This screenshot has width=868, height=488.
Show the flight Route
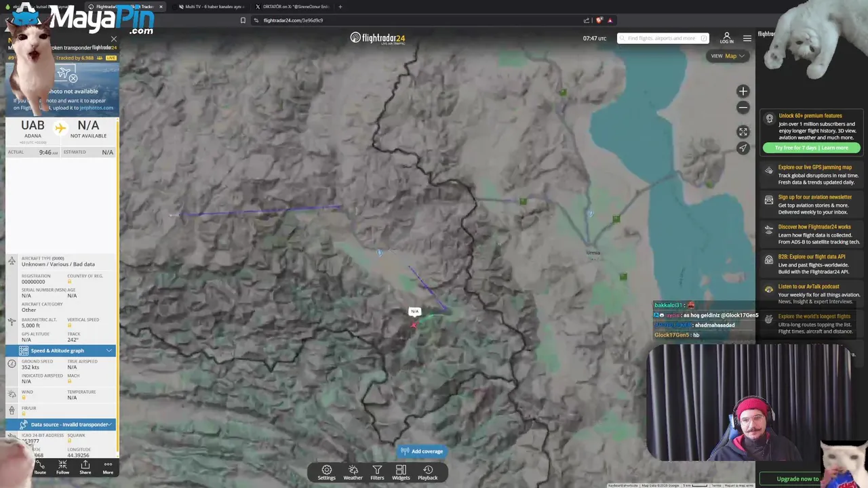pyautogui.click(x=40, y=467)
